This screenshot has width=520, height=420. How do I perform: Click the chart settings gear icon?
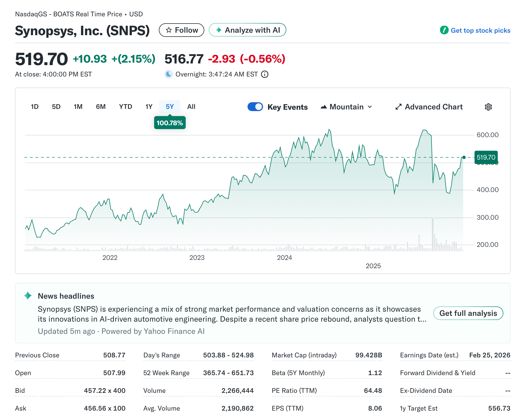[488, 107]
